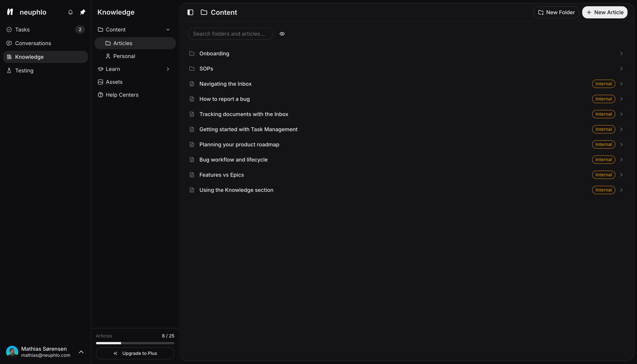
Task: Collapse the content panel with the sidebar icon
Action: (x=190, y=12)
